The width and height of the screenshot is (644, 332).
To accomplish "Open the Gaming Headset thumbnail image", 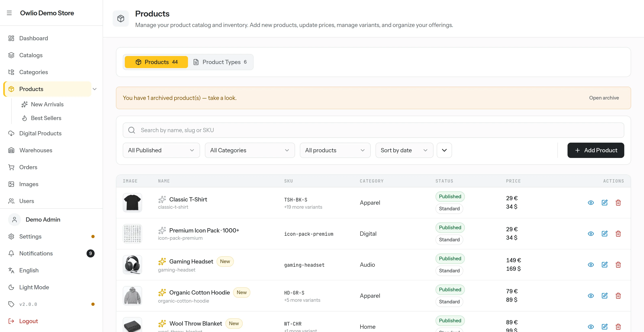I will [x=132, y=265].
